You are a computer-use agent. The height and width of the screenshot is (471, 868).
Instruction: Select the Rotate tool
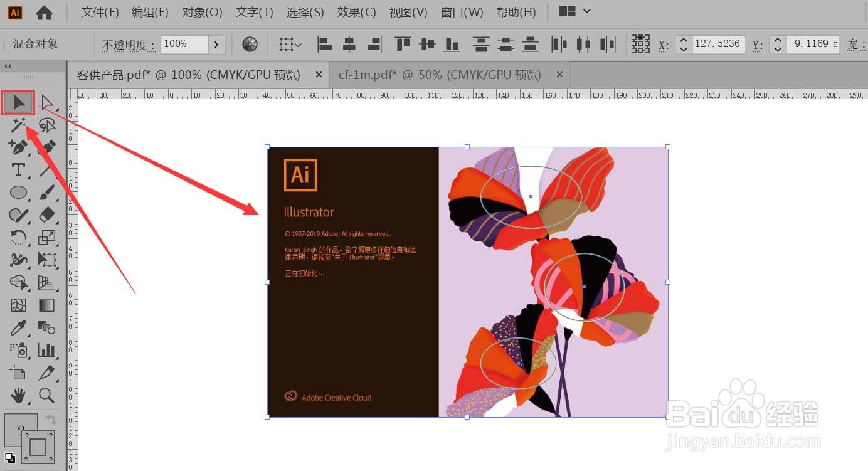[18, 237]
